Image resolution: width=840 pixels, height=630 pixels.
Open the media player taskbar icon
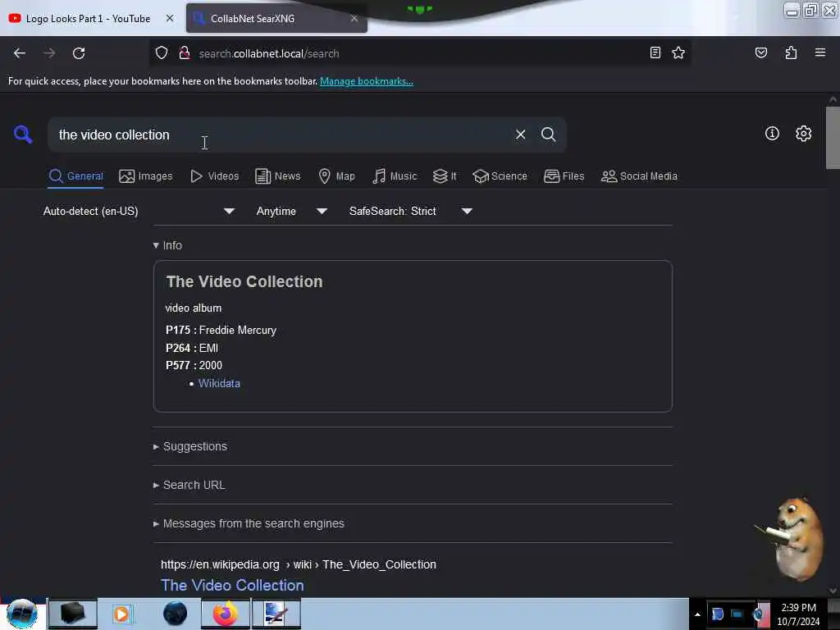(121, 614)
